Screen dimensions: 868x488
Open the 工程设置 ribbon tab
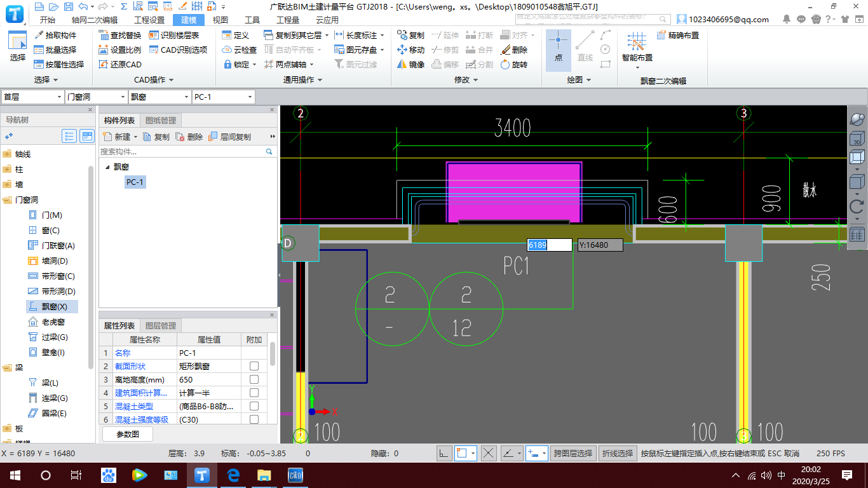pyautogui.click(x=149, y=20)
